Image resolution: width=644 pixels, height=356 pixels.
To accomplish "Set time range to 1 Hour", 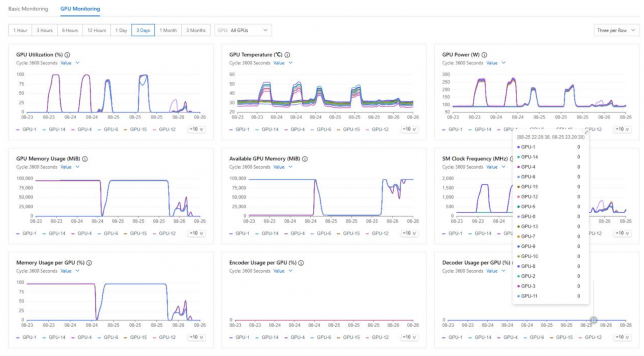I will 20,30.
